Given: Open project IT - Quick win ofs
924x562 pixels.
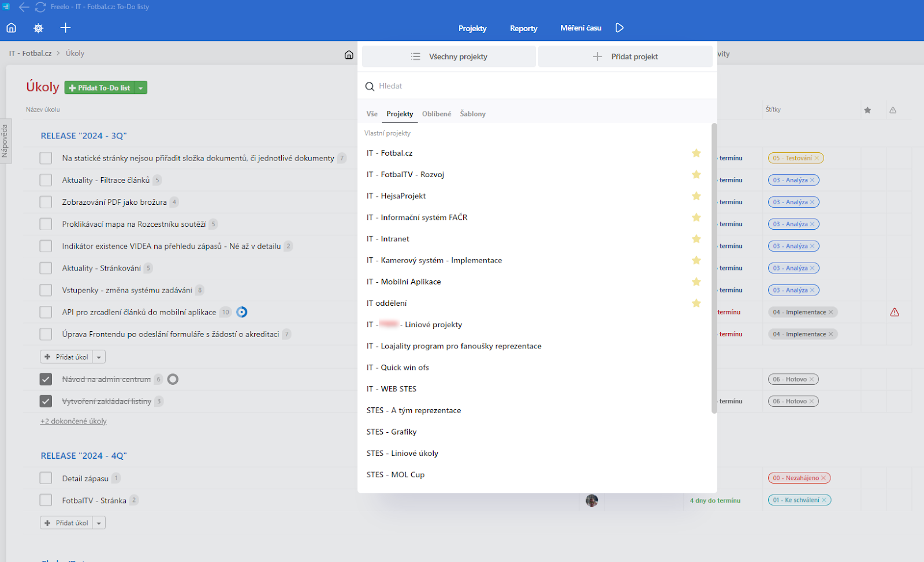Looking at the screenshot, I should (x=398, y=368).
